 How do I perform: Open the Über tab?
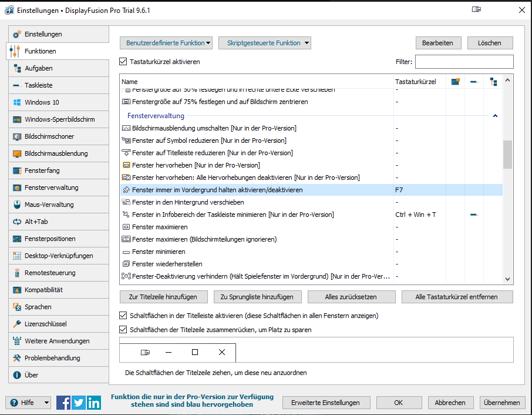tap(58, 375)
